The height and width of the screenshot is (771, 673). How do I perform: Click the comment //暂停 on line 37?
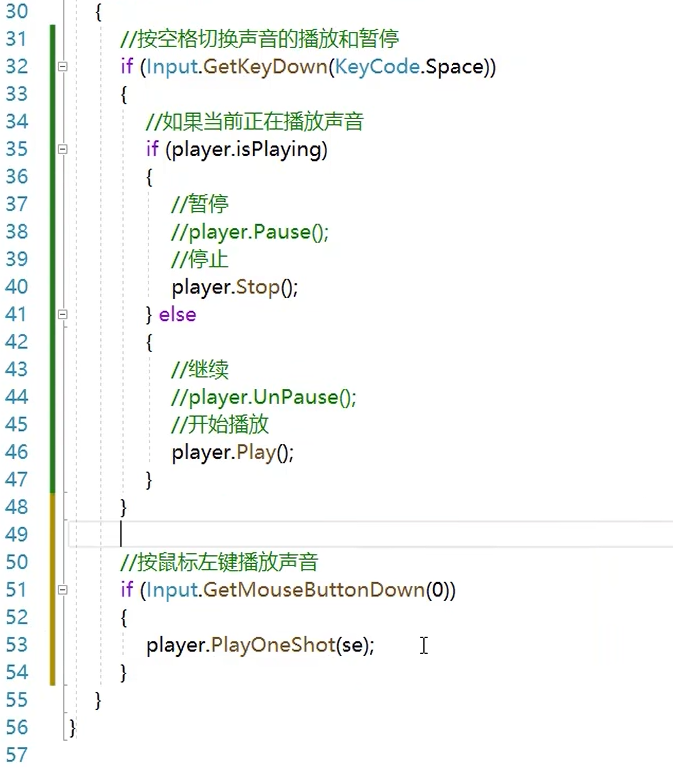click(200, 204)
